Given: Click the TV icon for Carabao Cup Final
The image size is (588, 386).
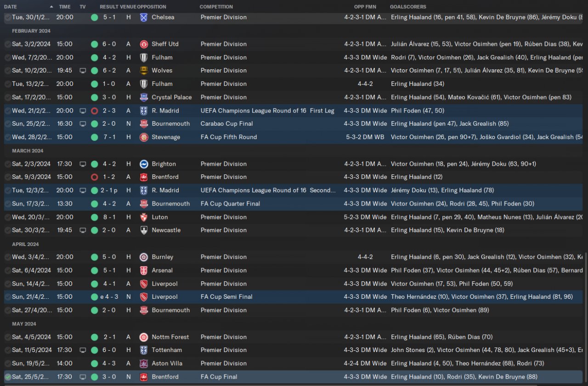Looking at the screenshot, I should tap(83, 124).
